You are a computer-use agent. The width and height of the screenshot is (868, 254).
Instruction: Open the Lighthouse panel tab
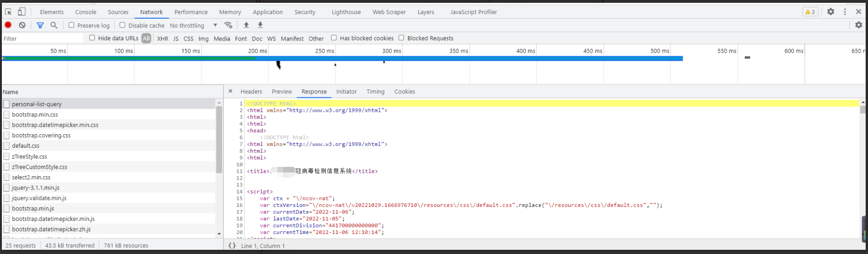pos(346,12)
